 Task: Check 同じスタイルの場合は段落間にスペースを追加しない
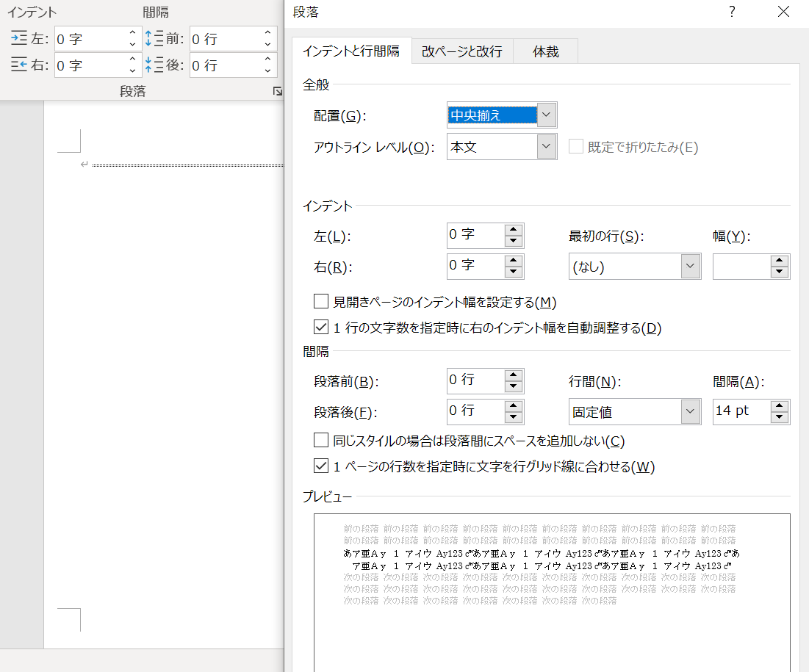click(x=321, y=440)
